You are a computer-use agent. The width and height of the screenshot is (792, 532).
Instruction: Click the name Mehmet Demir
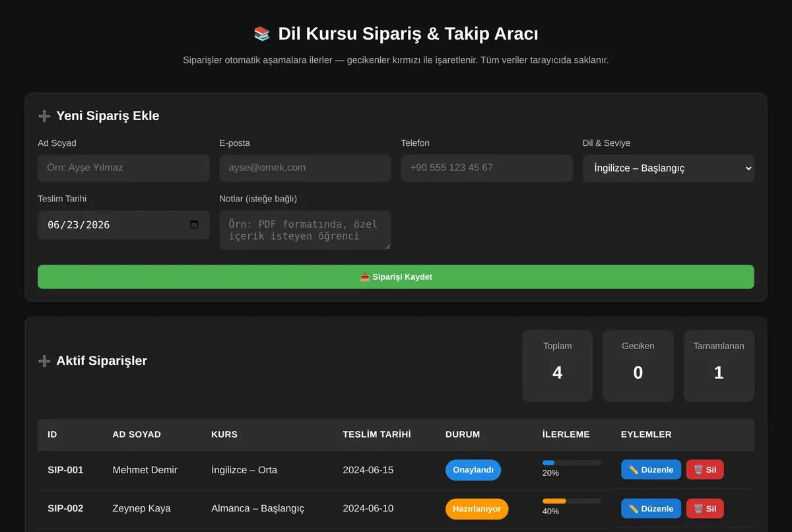[145, 470]
